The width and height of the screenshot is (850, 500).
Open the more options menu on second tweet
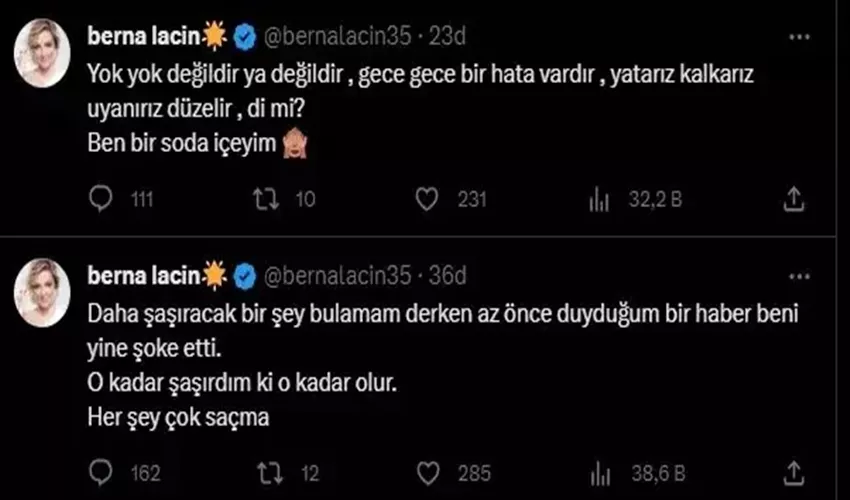[x=799, y=277]
